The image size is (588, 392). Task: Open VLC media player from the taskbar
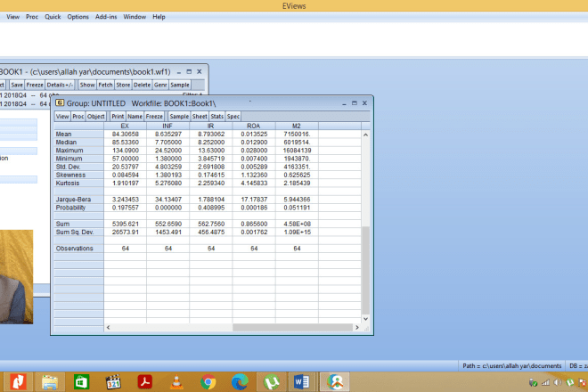[x=176, y=382]
